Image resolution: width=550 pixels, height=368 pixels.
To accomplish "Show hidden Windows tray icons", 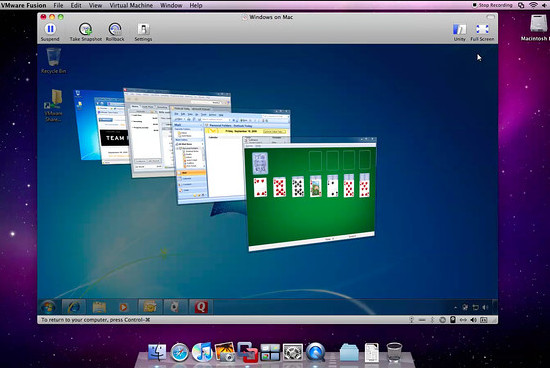I will (456, 307).
